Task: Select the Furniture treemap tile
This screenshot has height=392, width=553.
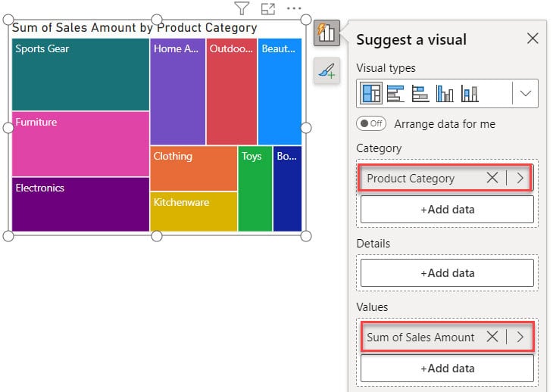Action: (80, 144)
